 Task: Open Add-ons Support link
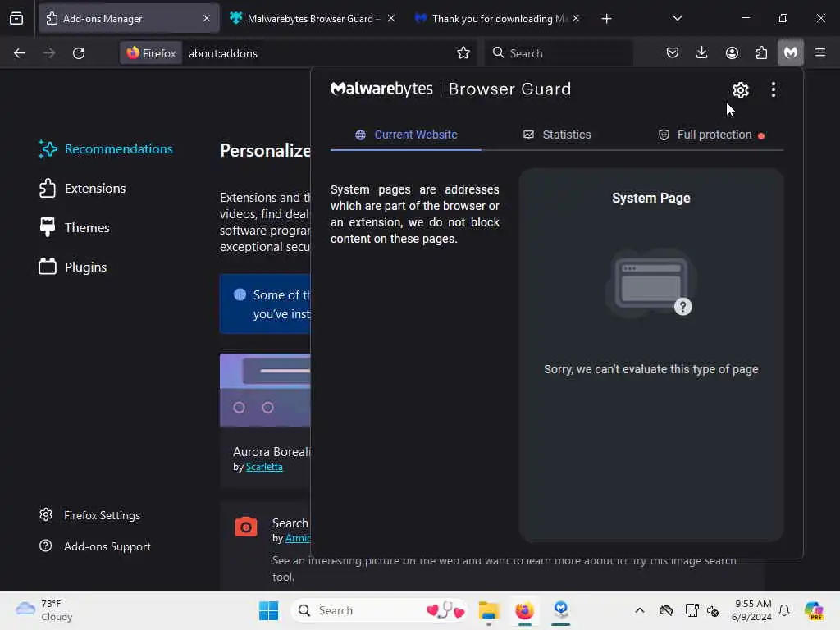[95, 546]
